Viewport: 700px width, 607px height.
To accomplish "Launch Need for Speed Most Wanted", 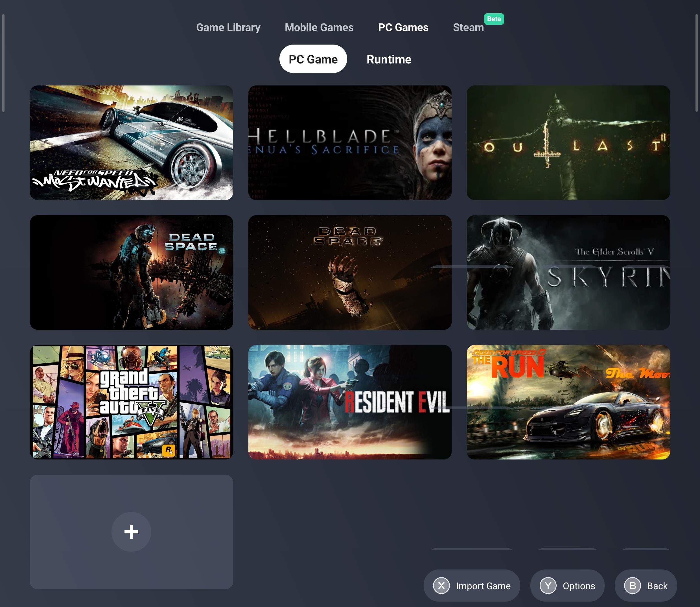I will [132, 143].
